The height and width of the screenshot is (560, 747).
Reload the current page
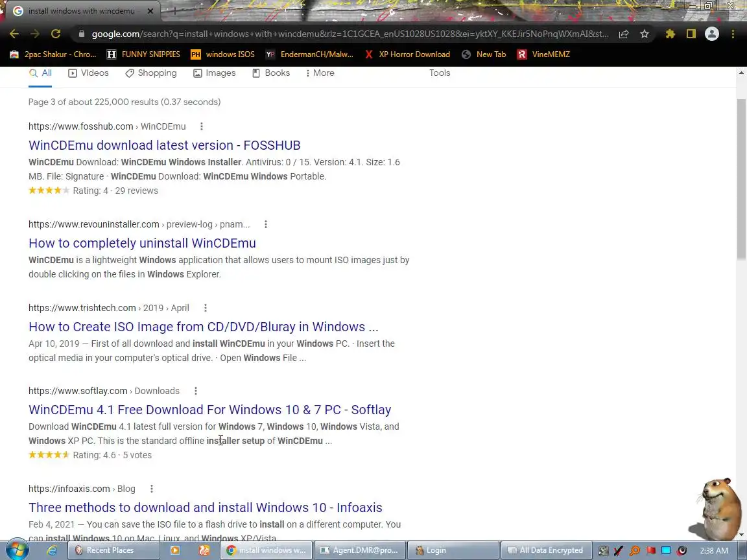coord(56,34)
